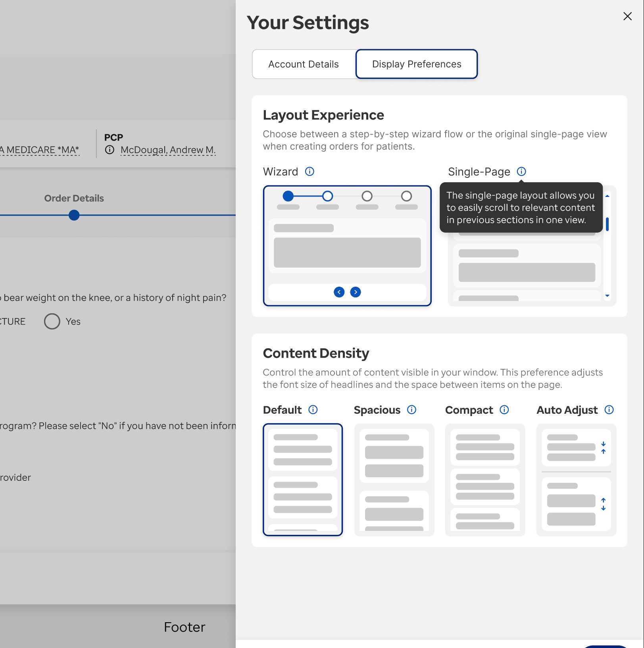Click the PCP info icon beside McDougal
644x648 pixels.
click(x=110, y=150)
